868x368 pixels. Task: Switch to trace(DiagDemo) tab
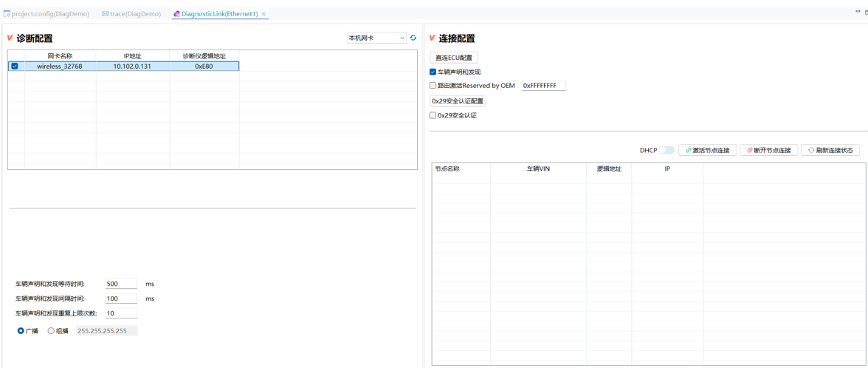click(x=131, y=14)
